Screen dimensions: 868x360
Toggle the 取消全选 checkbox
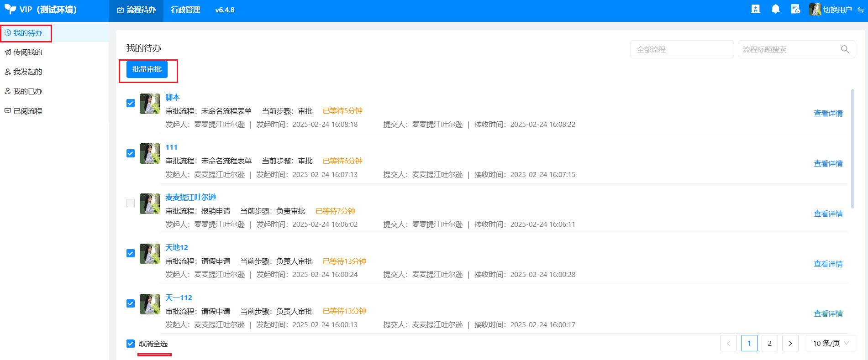coord(131,344)
